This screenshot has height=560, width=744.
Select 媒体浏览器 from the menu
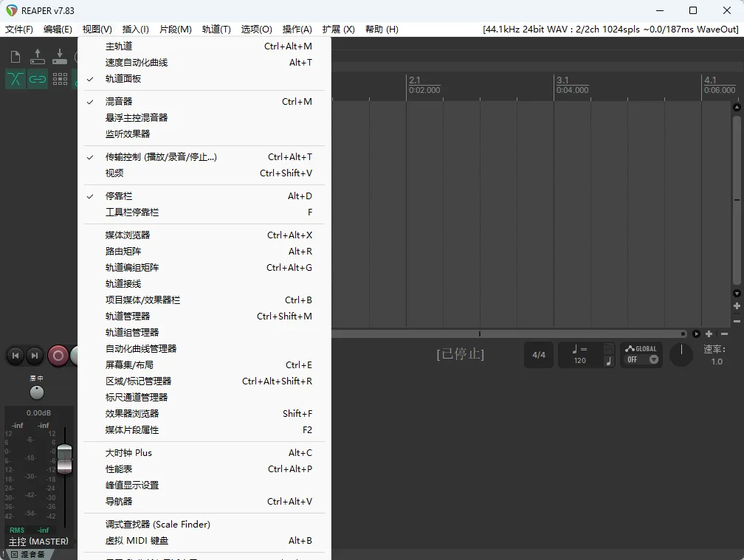pyautogui.click(x=204, y=235)
